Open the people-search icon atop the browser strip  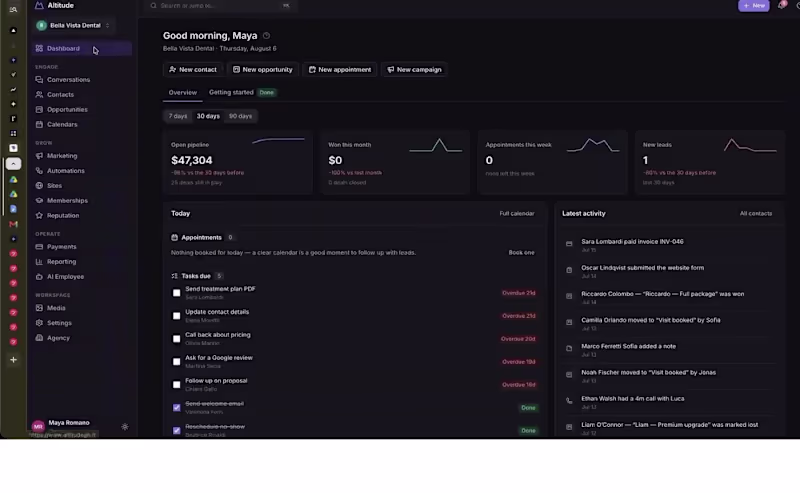coord(13,9)
